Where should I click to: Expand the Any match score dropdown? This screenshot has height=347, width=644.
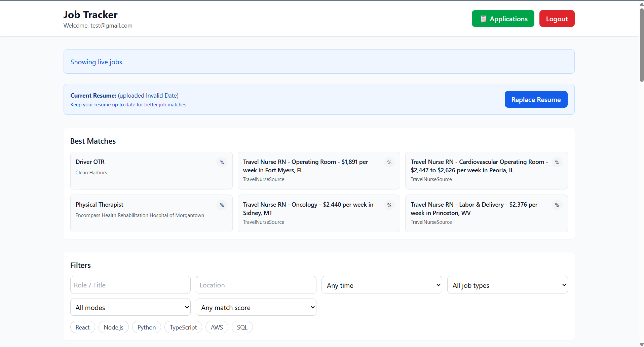[x=256, y=307]
